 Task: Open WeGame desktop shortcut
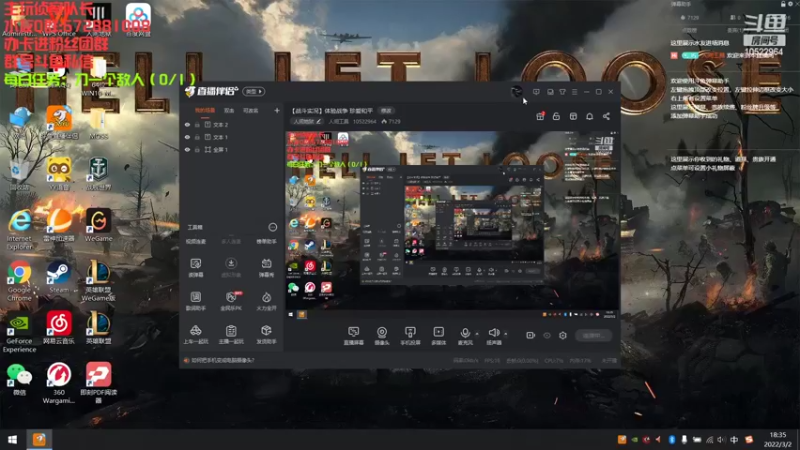coord(98,225)
